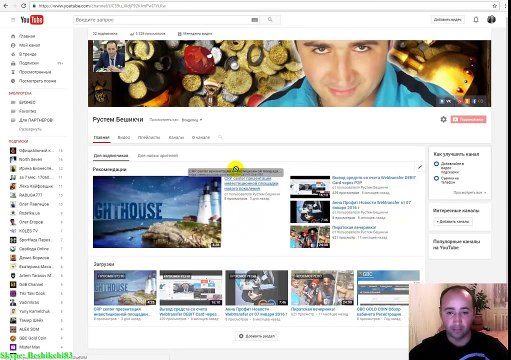Open the Леча Профит Новости upload thumbnail
511x360 pixels.
point(256,288)
